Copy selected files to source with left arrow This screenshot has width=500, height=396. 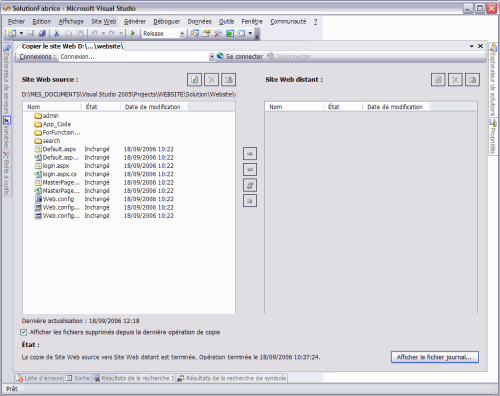click(x=250, y=170)
